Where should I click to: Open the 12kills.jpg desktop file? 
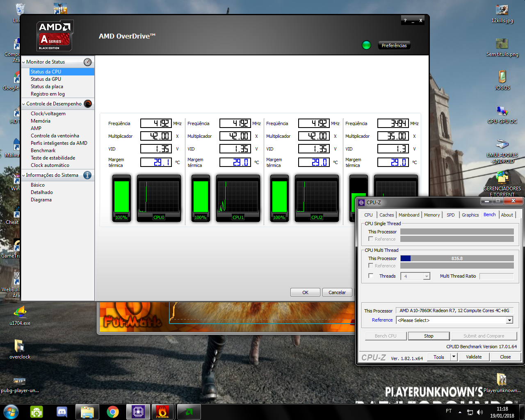(502, 14)
